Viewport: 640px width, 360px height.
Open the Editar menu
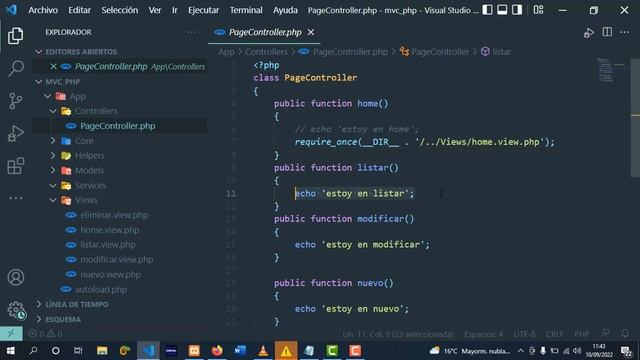click(80, 10)
